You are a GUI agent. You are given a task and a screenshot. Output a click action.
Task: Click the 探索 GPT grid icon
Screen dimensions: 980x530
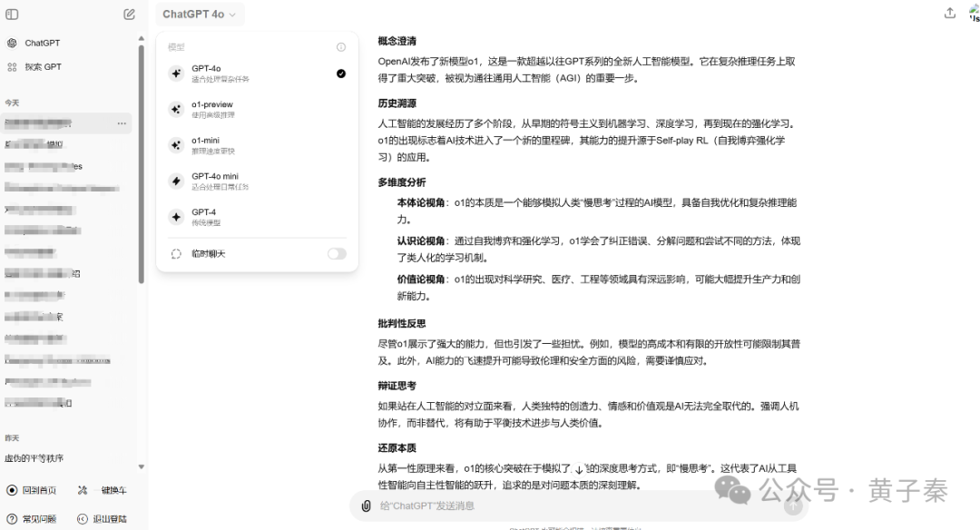[x=12, y=67]
